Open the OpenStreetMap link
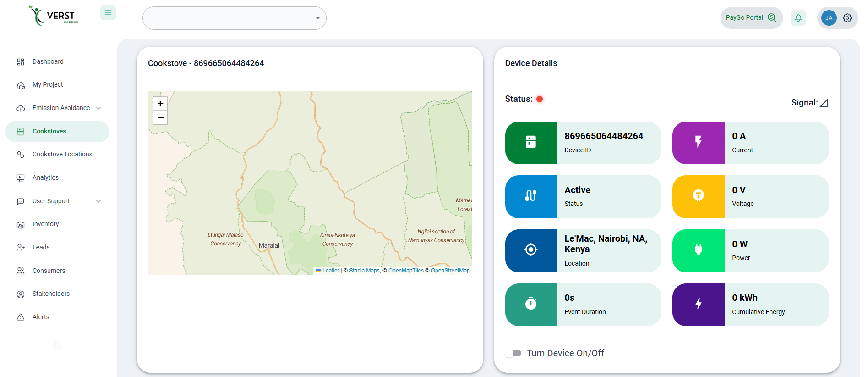868x377 pixels. [x=450, y=271]
